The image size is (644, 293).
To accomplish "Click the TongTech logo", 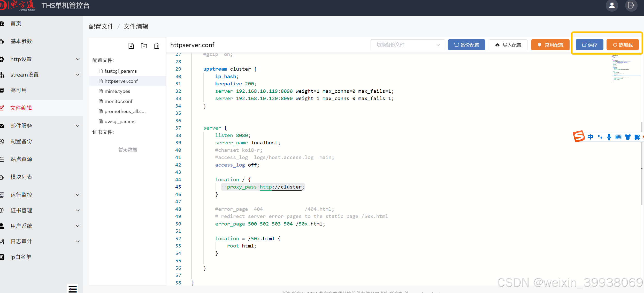I will coord(18,5).
